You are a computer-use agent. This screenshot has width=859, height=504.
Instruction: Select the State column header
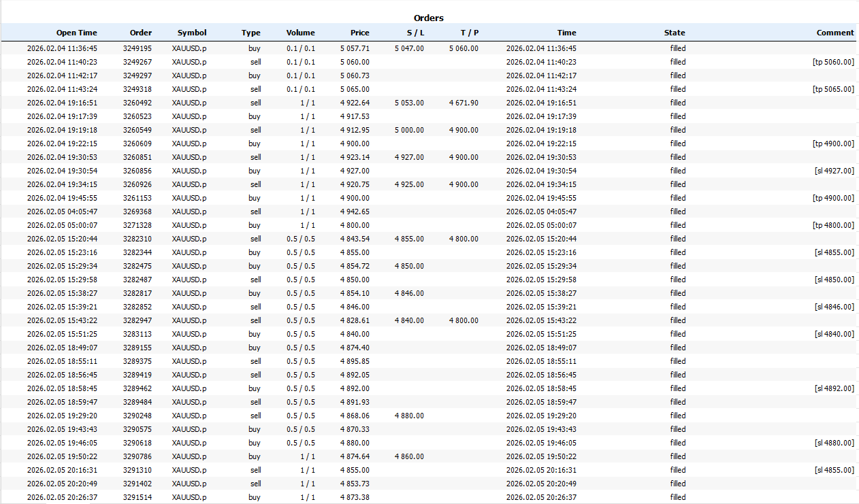point(674,33)
